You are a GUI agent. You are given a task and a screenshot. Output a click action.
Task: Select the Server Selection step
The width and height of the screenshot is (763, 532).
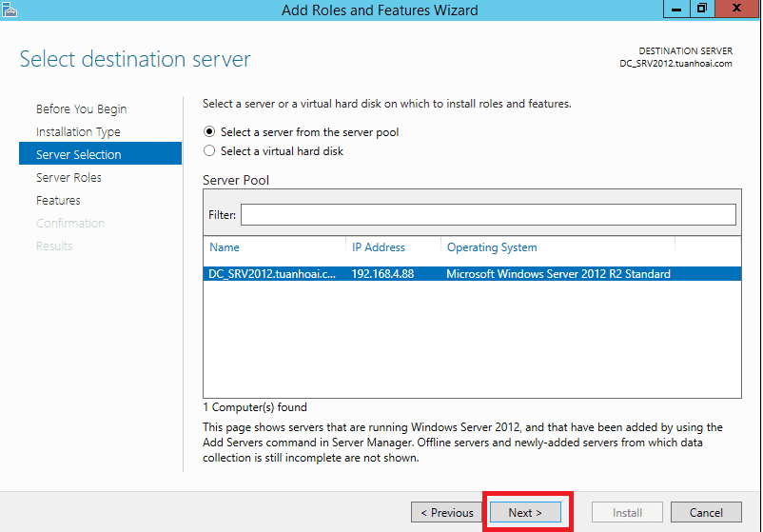(x=100, y=153)
